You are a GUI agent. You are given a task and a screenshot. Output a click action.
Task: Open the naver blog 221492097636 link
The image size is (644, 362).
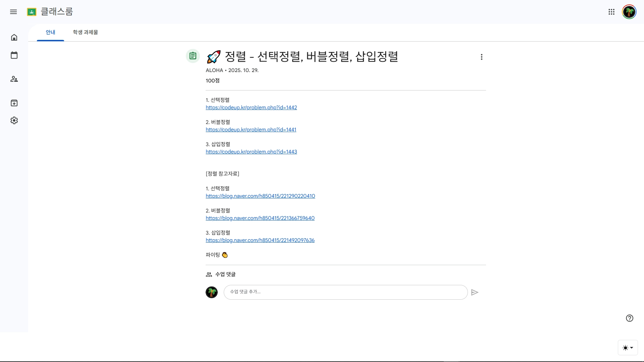pyautogui.click(x=260, y=240)
